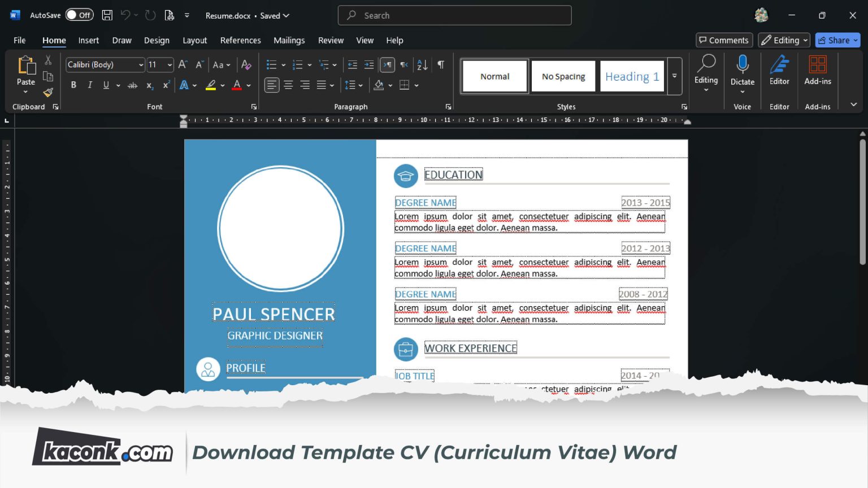Click the Share button
Screen dimensions: 868x488
[x=836, y=40]
